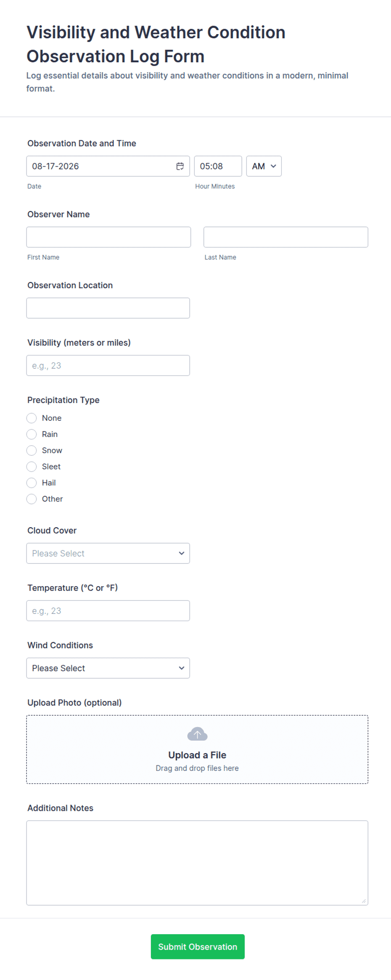Select the None precipitation option
Viewport: 391px width, 980px height.
coord(32,418)
